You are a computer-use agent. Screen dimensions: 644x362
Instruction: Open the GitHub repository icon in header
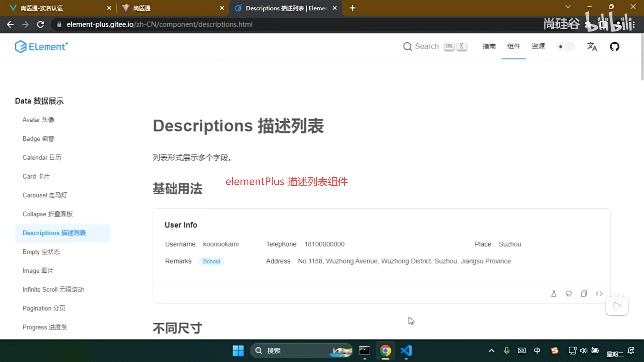click(614, 47)
